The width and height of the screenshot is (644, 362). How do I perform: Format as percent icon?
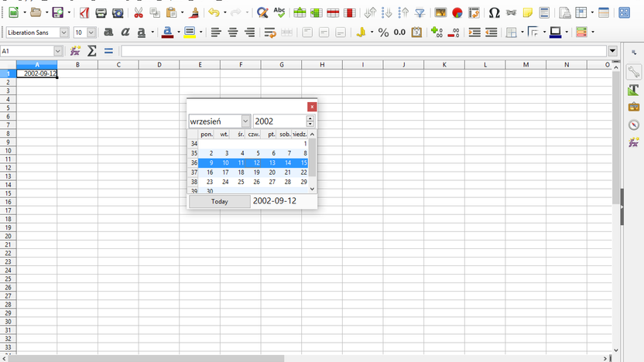click(383, 32)
